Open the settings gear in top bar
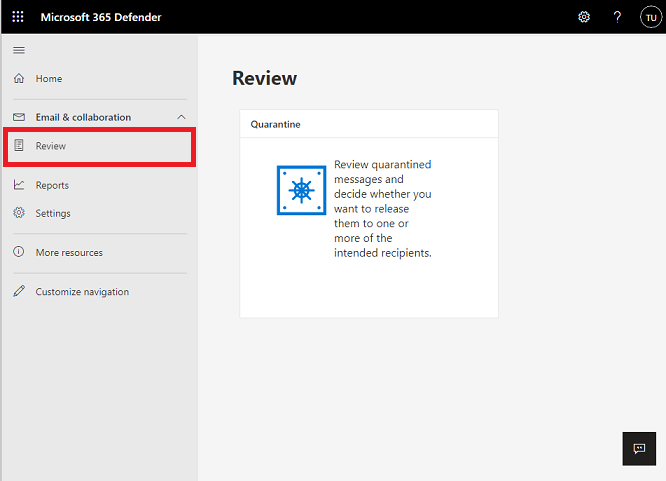The width and height of the screenshot is (666, 481). click(x=584, y=17)
